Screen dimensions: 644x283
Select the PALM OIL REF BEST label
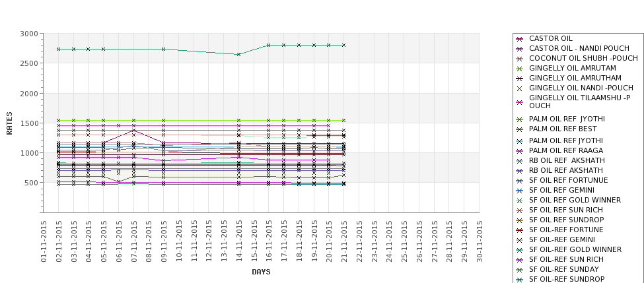tap(563, 129)
